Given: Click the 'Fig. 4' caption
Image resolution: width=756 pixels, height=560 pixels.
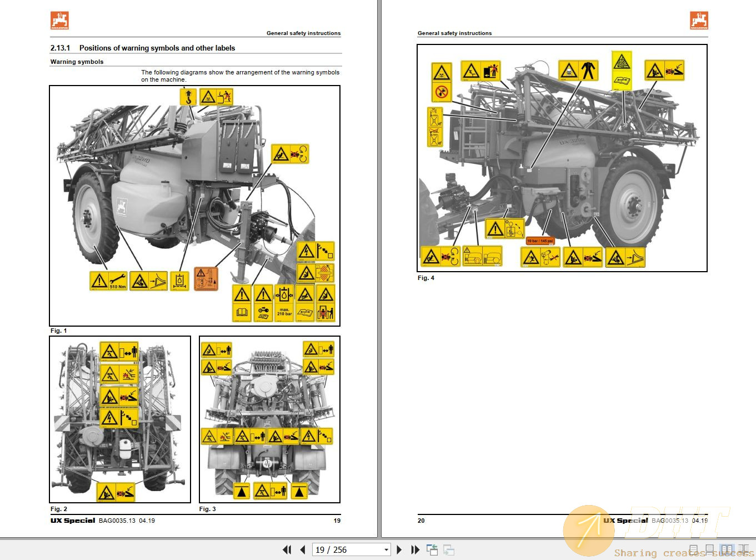Looking at the screenshot, I should pos(425,278).
